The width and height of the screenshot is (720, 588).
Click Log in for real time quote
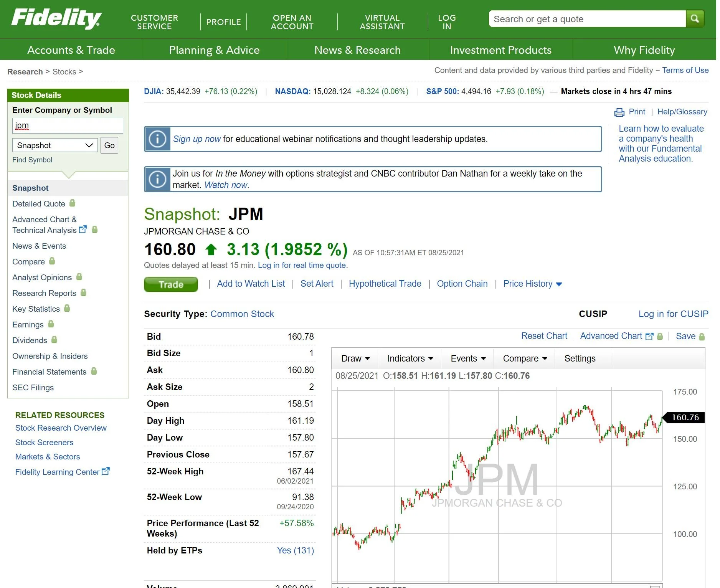tap(302, 265)
